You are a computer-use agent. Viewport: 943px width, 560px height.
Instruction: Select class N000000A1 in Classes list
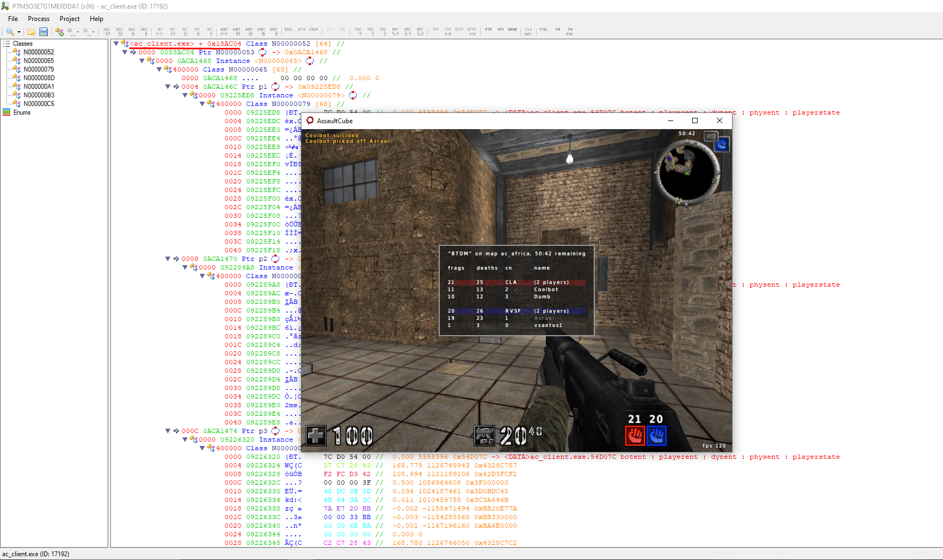point(39,87)
